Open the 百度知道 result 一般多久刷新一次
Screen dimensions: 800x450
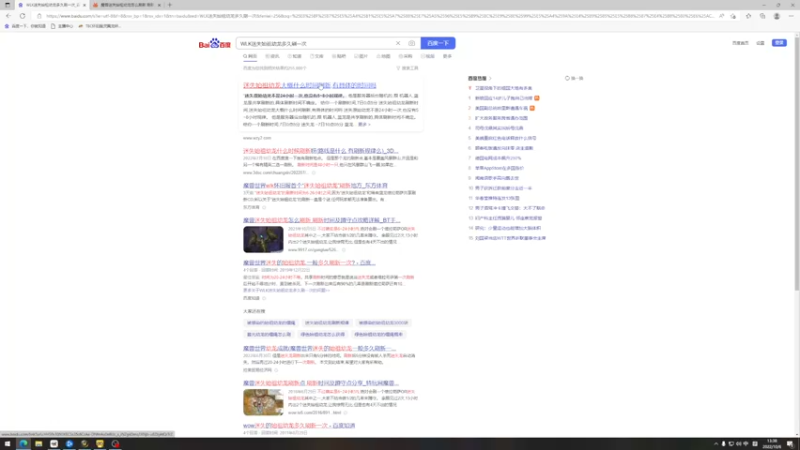click(x=309, y=263)
